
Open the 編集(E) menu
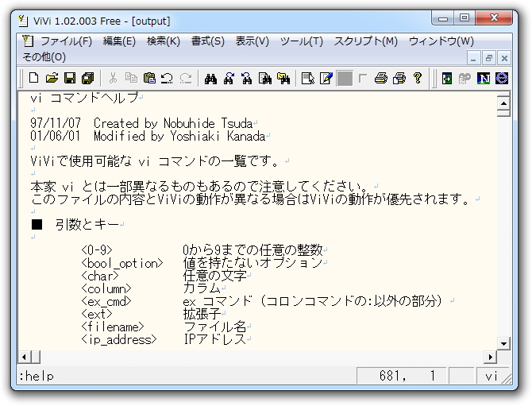click(x=119, y=41)
